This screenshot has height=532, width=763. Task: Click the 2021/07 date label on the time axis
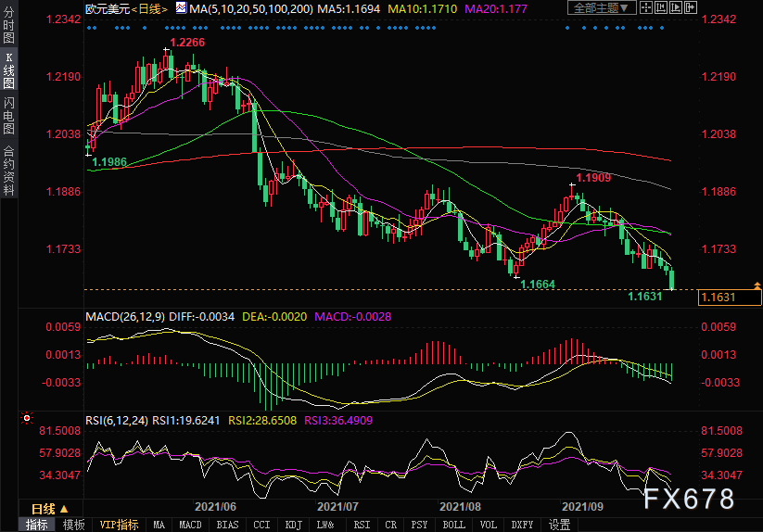click(337, 507)
